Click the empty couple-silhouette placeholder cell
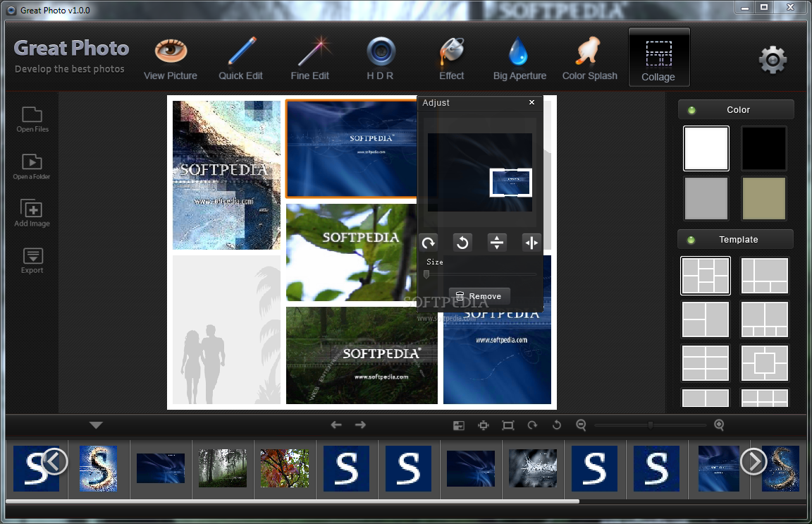The image size is (812, 524). coord(226,329)
